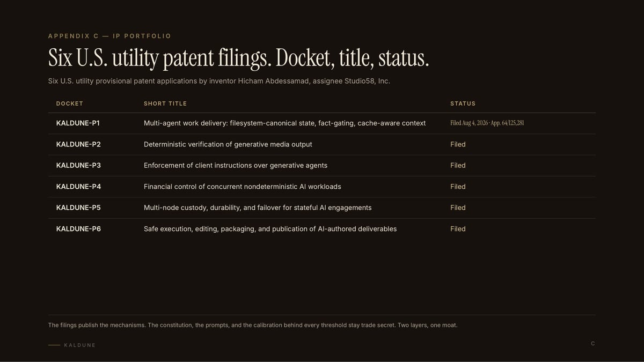Image resolution: width=644 pixels, height=362 pixels.
Task: Select the KALDUNE-P5 docket entry
Action: pos(78,208)
